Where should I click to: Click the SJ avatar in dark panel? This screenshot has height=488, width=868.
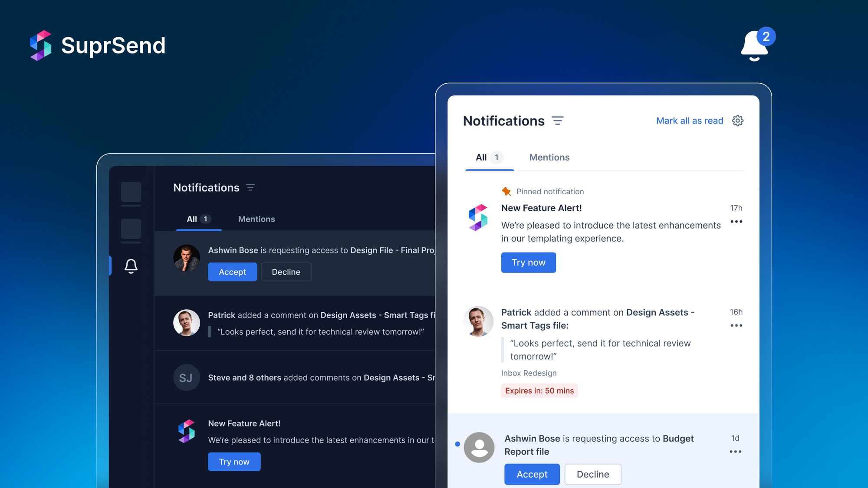click(x=186, y=377)
